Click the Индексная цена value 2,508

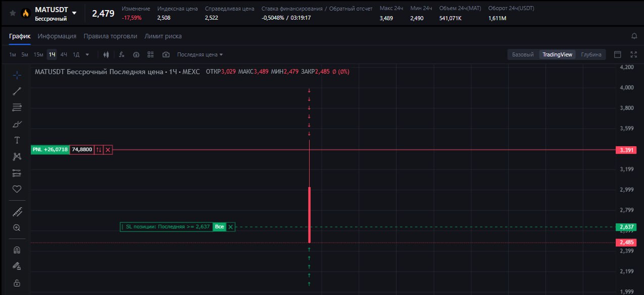coord(164,18)
